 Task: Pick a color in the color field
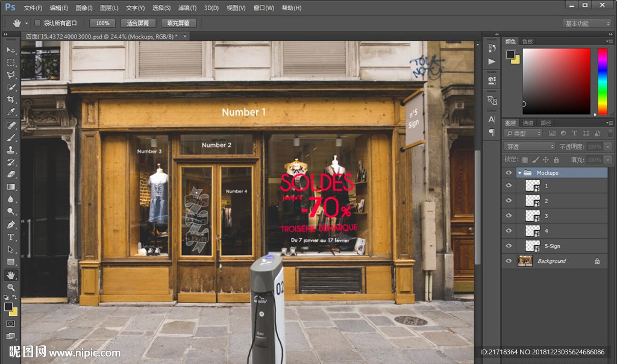coord(556,81)
